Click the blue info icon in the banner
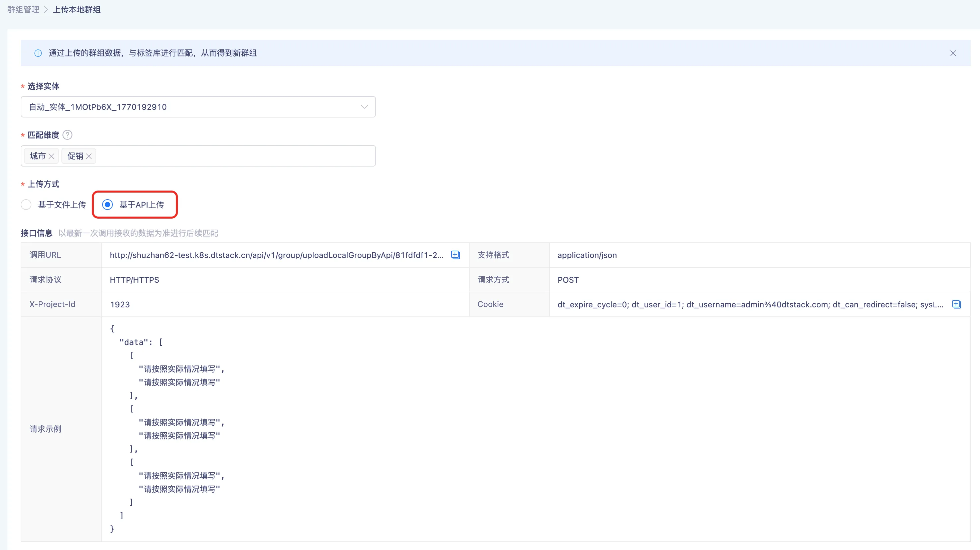Screen dimensions: 980x550 pos(38,53)
